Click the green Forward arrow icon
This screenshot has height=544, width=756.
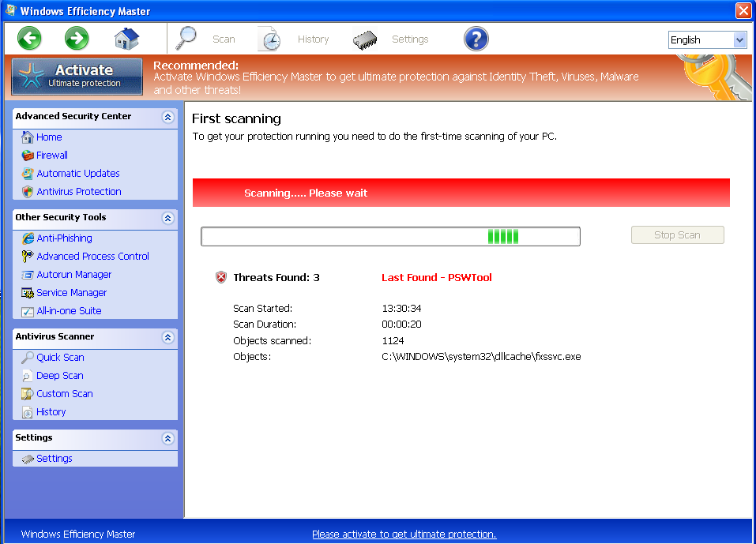coord(77,38)
